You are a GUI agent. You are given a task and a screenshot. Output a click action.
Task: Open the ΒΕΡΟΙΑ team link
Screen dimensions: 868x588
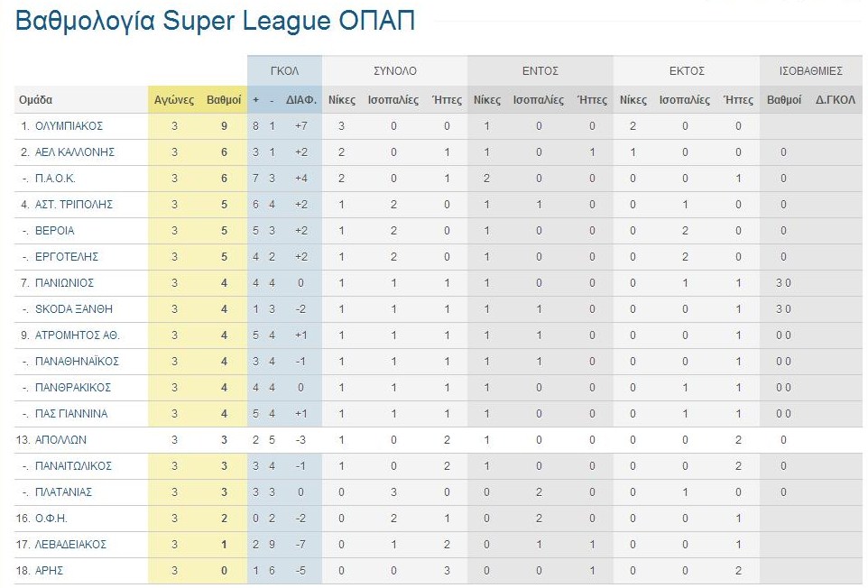[54, 231]
